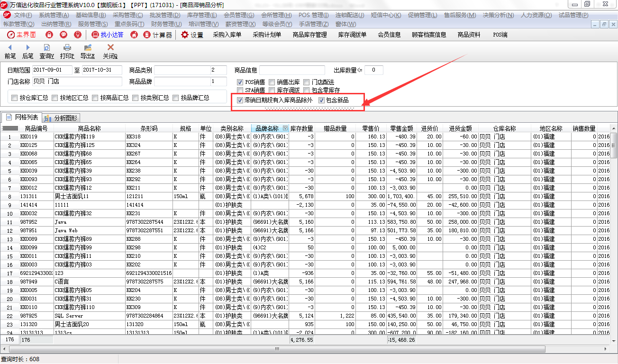Open the 库存管理(E) menu

[x=202, y=15]
